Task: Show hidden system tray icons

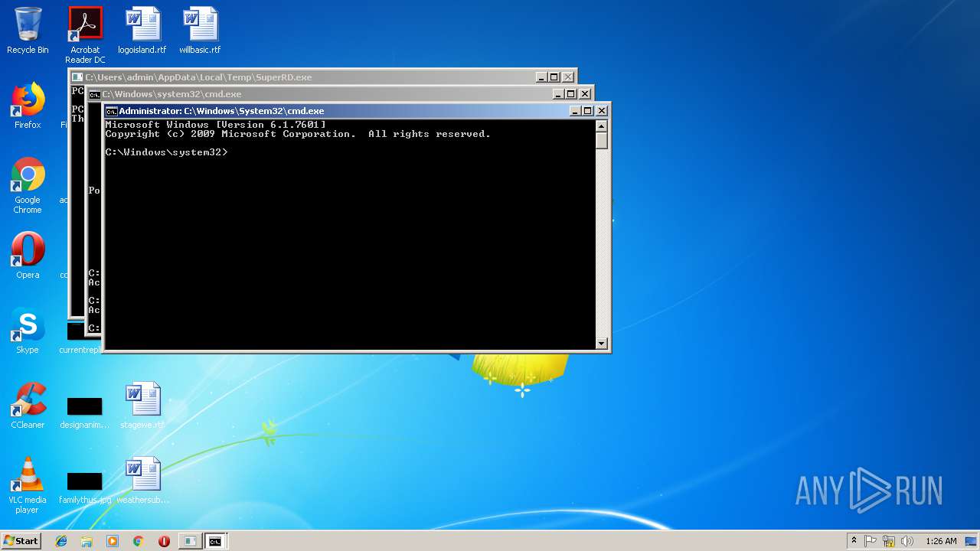Action: point(854,541)
